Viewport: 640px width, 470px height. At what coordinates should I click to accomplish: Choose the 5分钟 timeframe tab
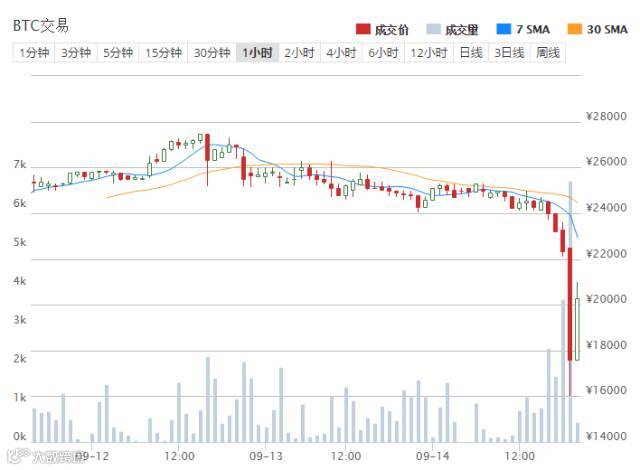coord(118,53)
